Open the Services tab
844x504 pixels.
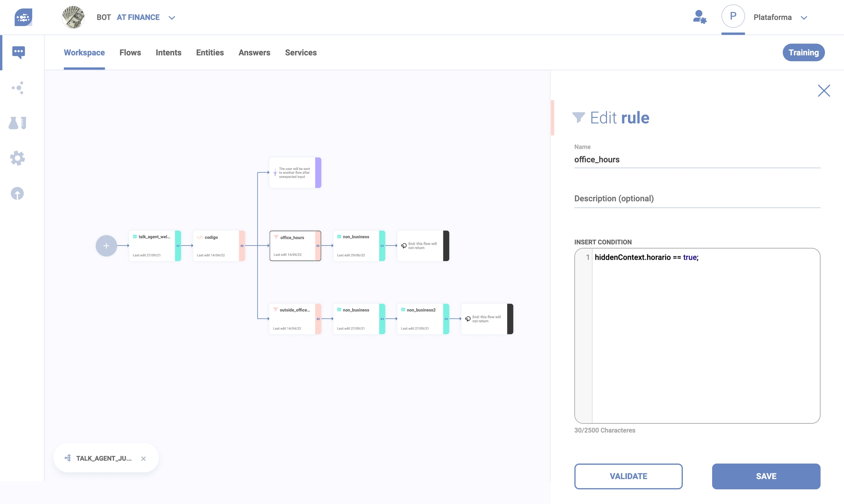(301, 52)
